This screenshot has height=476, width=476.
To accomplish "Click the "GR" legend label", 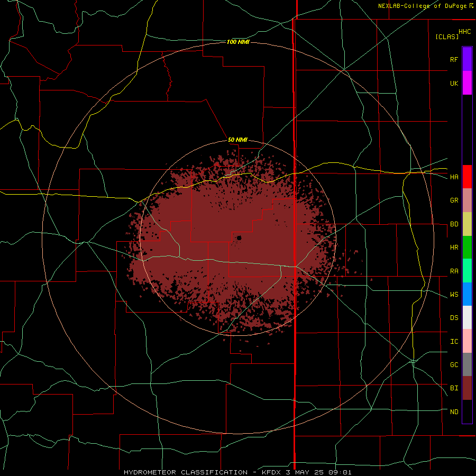I will (454, 200).
